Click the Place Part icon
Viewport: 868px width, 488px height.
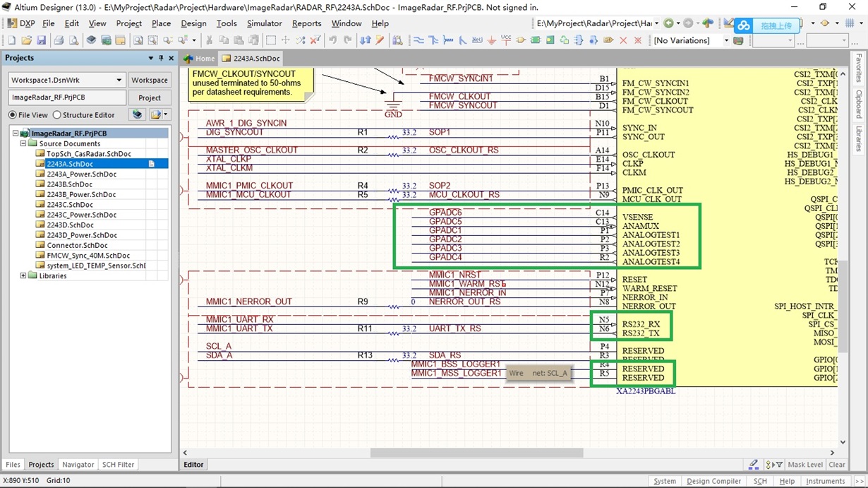coord(521,40)
